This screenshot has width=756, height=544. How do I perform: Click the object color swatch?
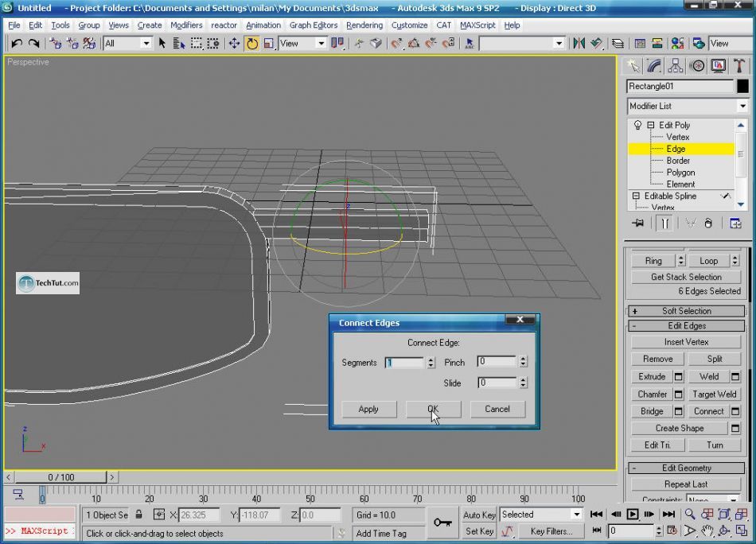point(742,86)
